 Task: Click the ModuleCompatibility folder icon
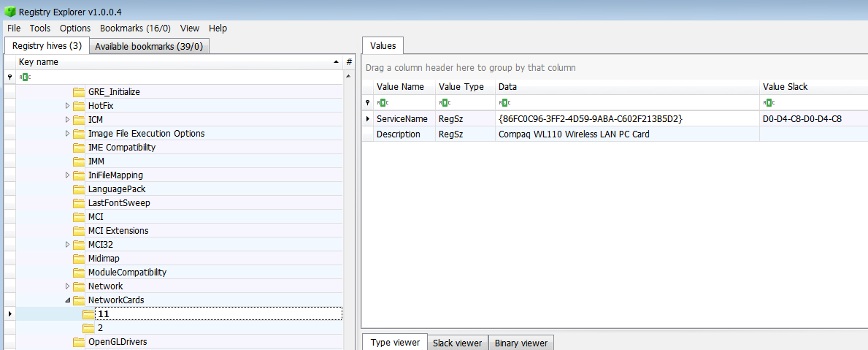79,273
